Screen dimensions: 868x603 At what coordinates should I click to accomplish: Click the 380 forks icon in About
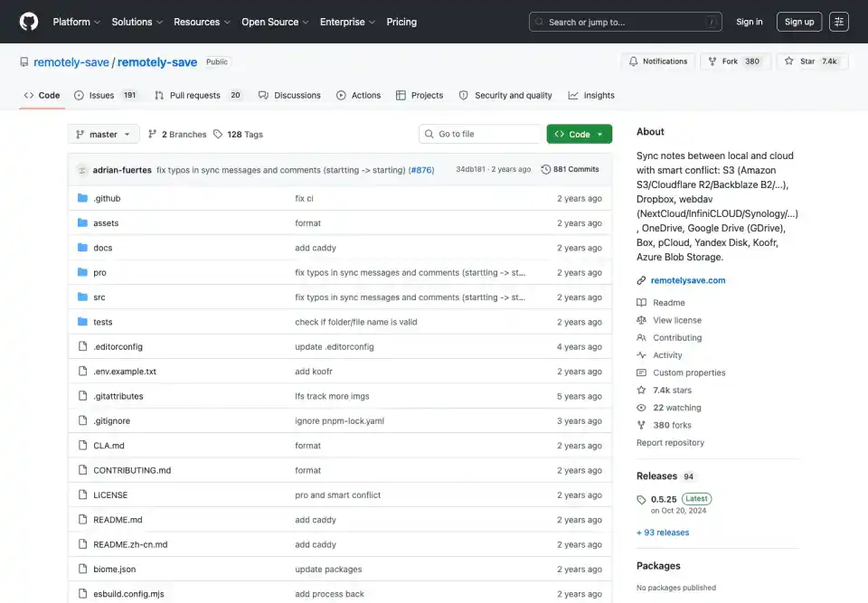pos(641,425)
